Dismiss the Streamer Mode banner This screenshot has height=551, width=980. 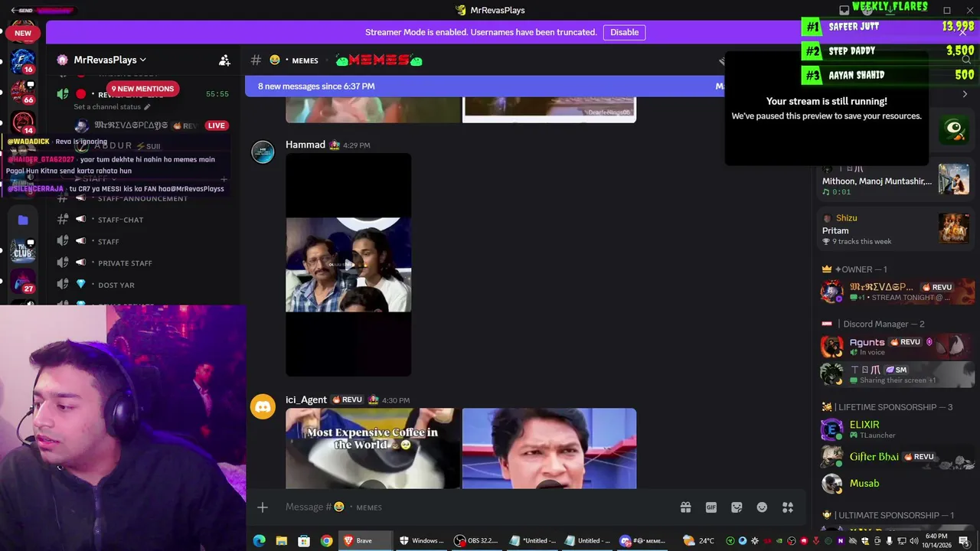962,32
